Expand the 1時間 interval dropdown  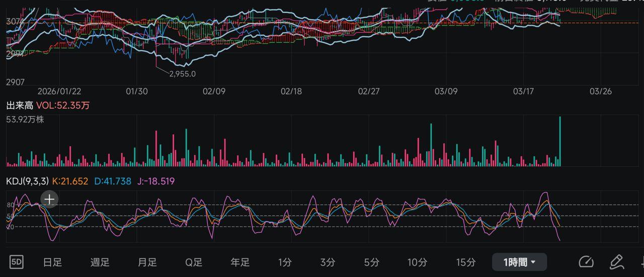519,262
